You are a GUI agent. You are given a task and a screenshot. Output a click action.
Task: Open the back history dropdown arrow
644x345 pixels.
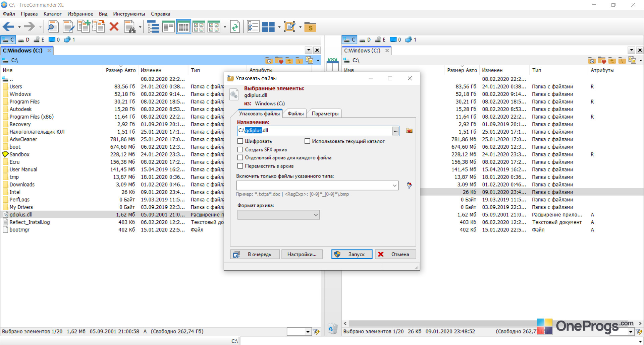(19, 27)
